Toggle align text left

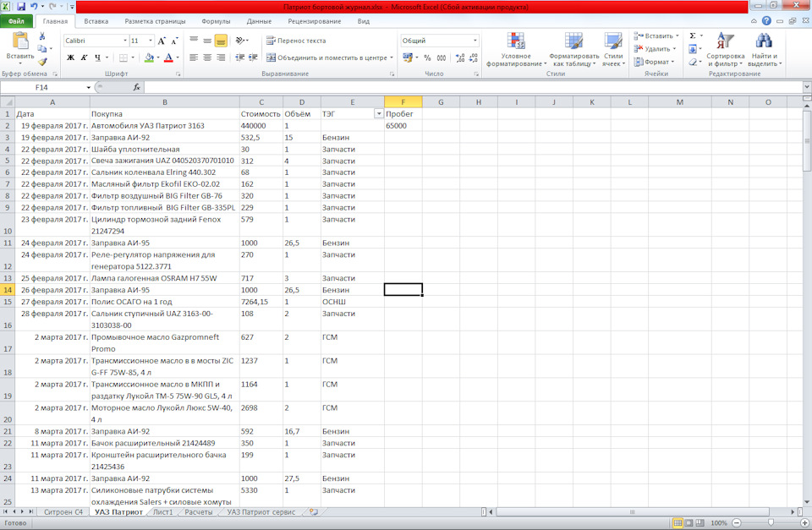194,57
